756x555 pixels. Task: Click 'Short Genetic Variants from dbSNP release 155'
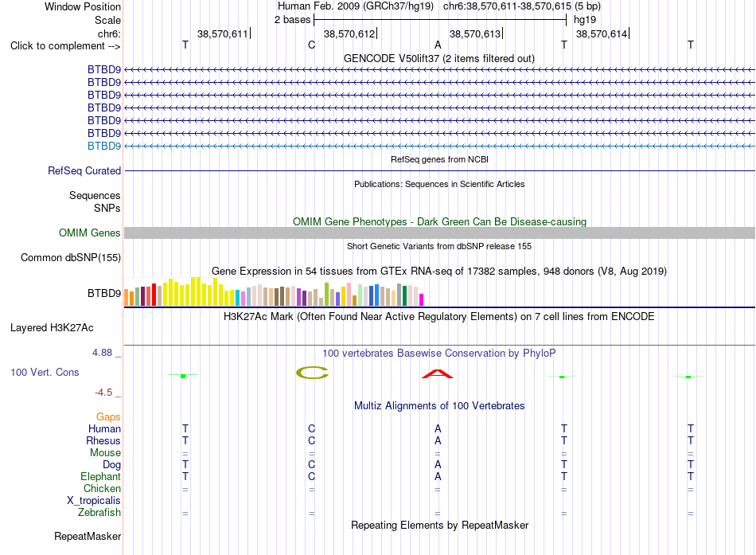point(439,246)
